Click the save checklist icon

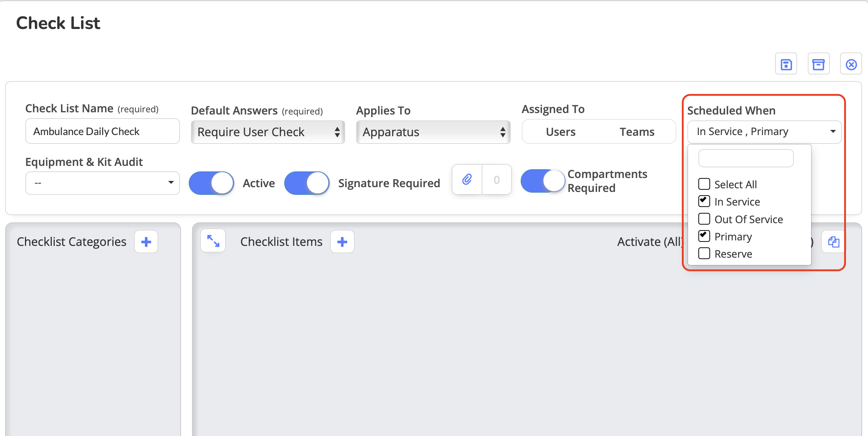coord(786,65)
